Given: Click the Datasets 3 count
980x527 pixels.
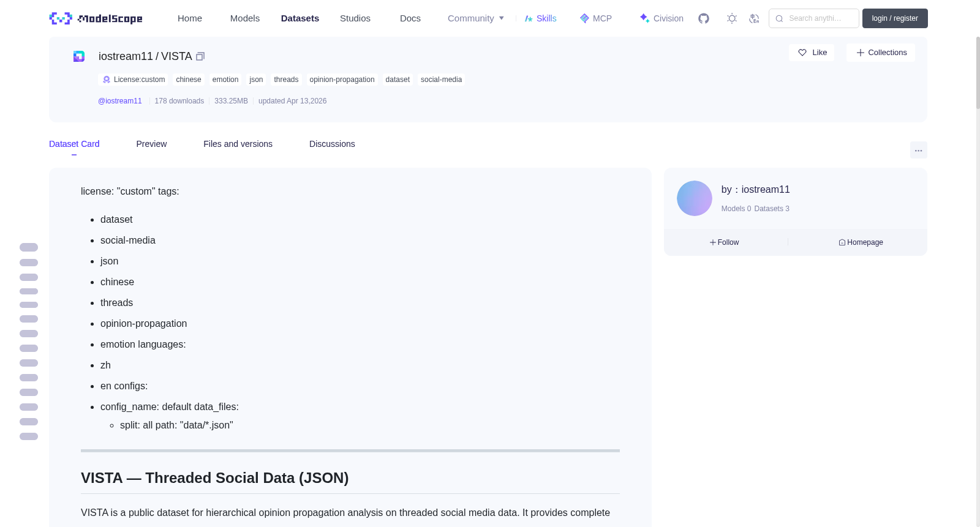Looking at the screenshot, I should [772, 209].
